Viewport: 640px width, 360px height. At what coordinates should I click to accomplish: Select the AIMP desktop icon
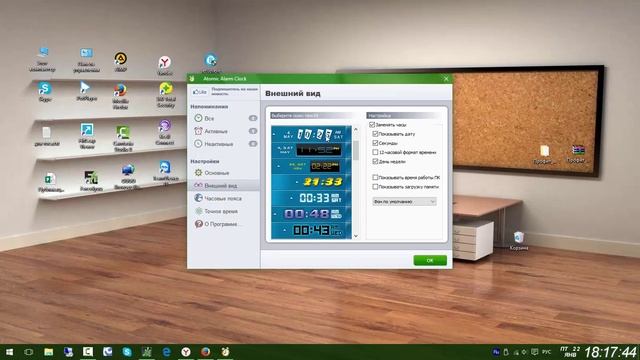pyautogui.click(x=120, y=62)
